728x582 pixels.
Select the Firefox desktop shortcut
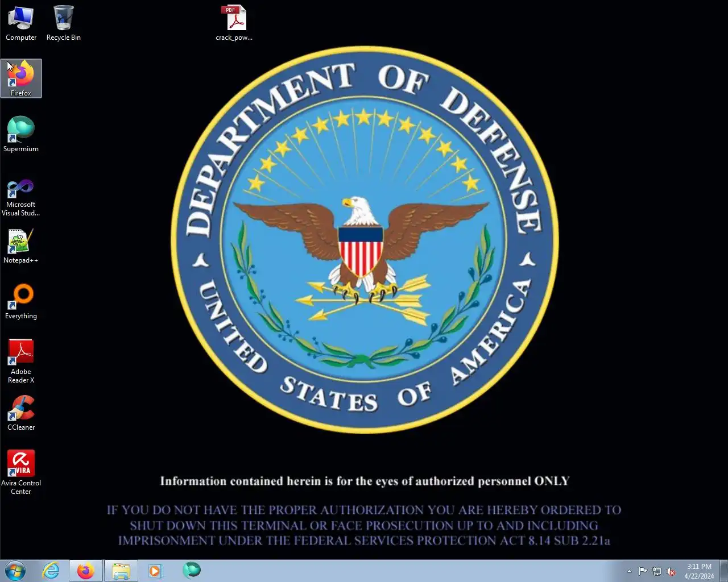click(21, 78)
